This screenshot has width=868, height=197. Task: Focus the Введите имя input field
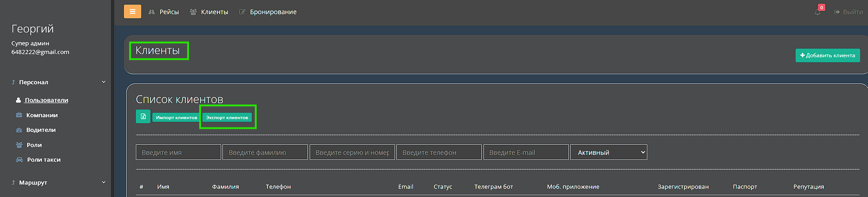click(x=178, y=153)
